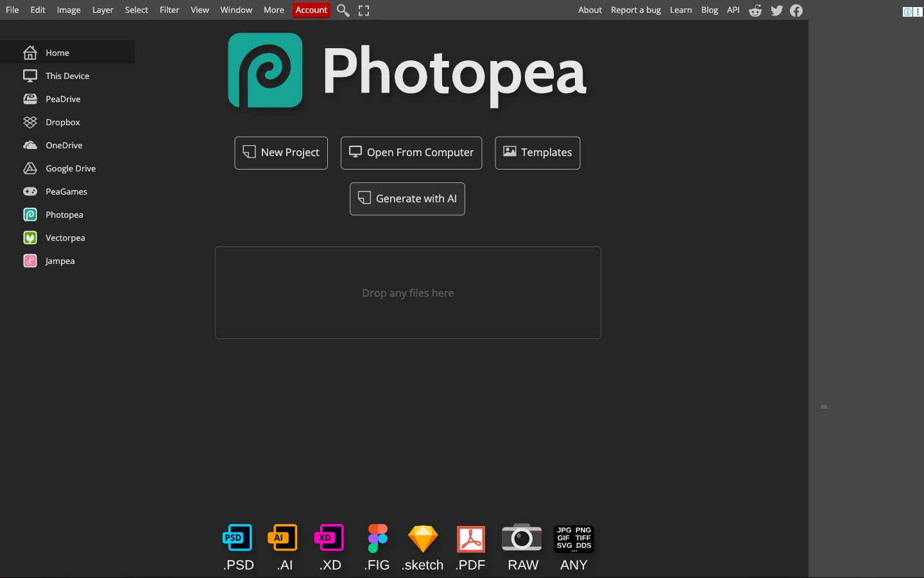Open the Select menu
The height and width of the screenshot is (578, 924).
[137, 10]
